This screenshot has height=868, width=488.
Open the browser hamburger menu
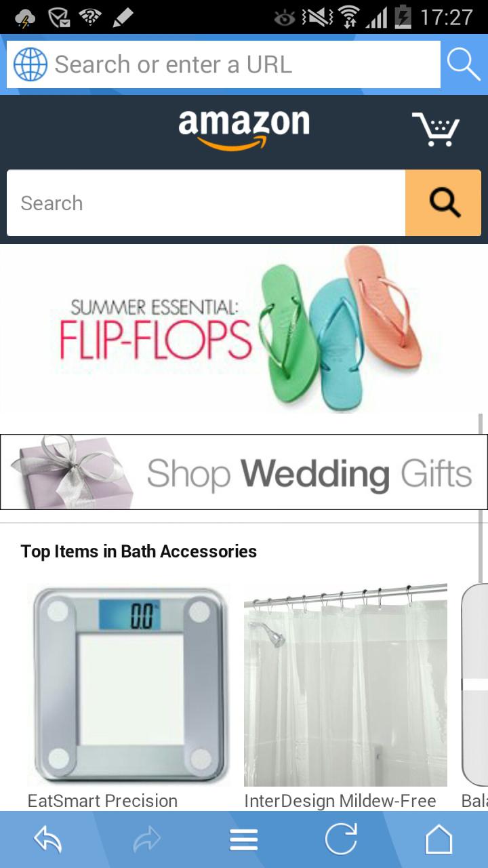(244, 840)
